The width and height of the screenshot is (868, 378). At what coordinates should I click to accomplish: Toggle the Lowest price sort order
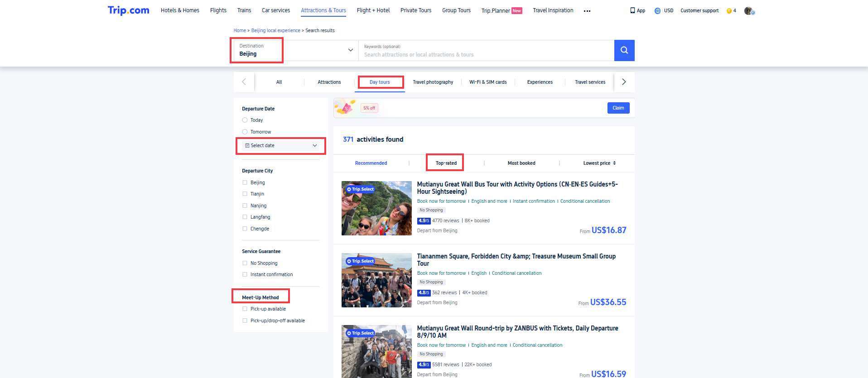pyautogui.click(x=599, y=163)
